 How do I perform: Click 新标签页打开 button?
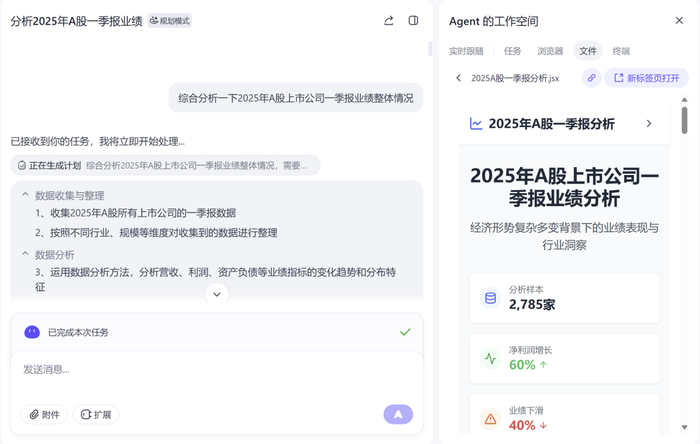coord(646,78)
